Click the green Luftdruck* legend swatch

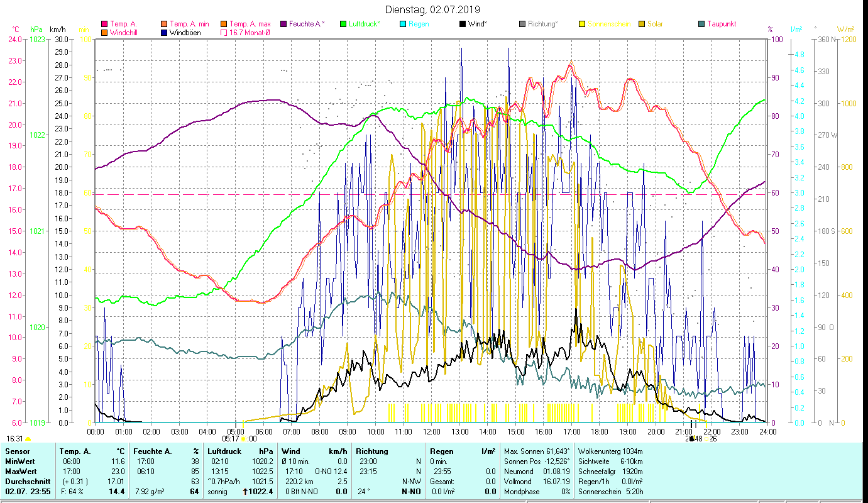click(x=343, y=25)
